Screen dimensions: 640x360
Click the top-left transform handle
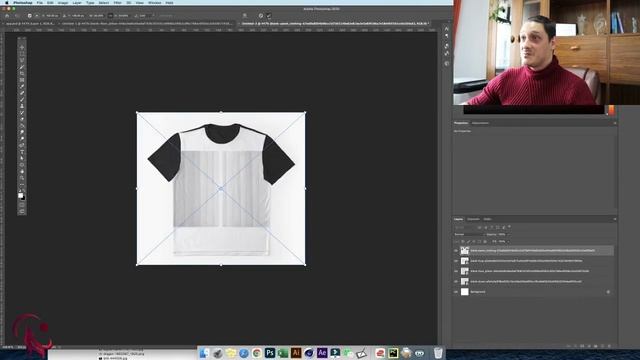[x=137, y=112]
